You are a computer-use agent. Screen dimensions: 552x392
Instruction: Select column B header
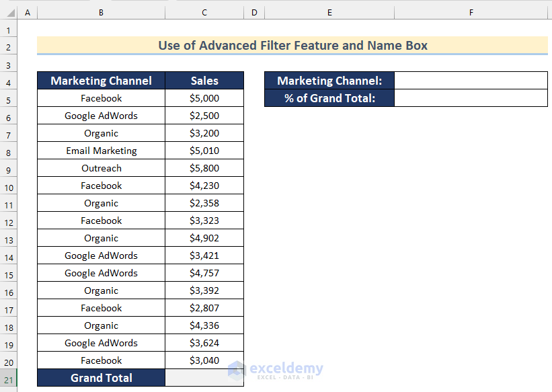point(101,13)
